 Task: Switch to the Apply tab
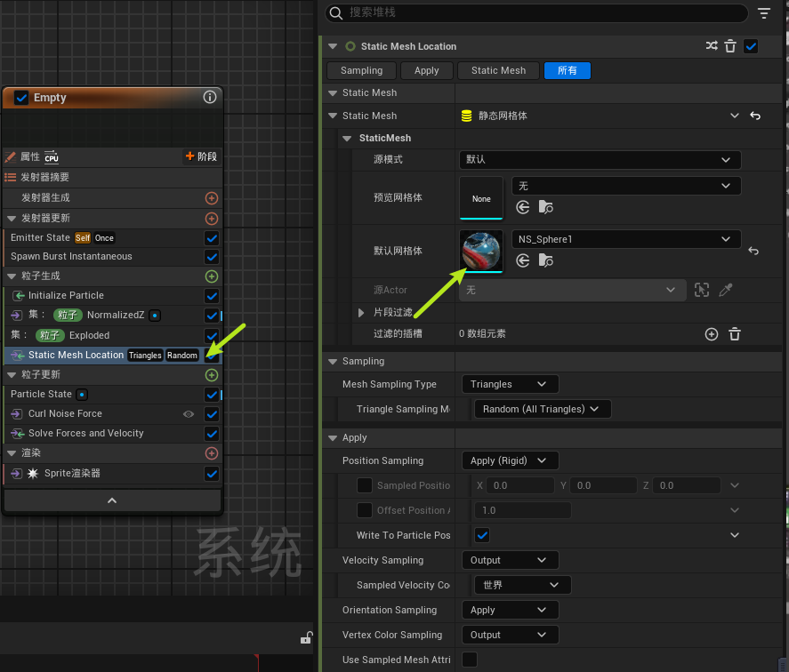[426, 70]
